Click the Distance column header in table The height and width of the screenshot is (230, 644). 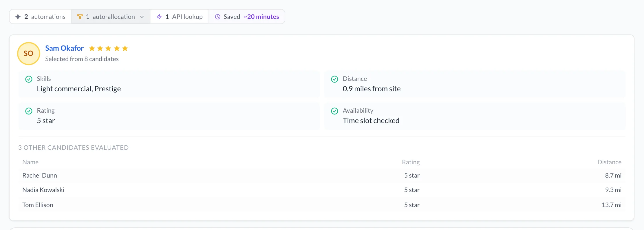609,162
